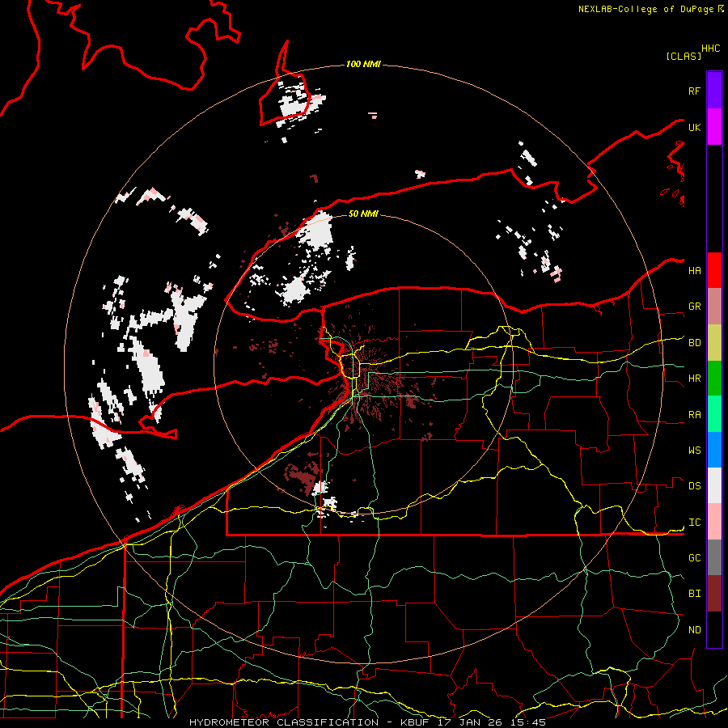728x728 pixels.
Task: Select the BD legend label text
Action: click(694, 343)
